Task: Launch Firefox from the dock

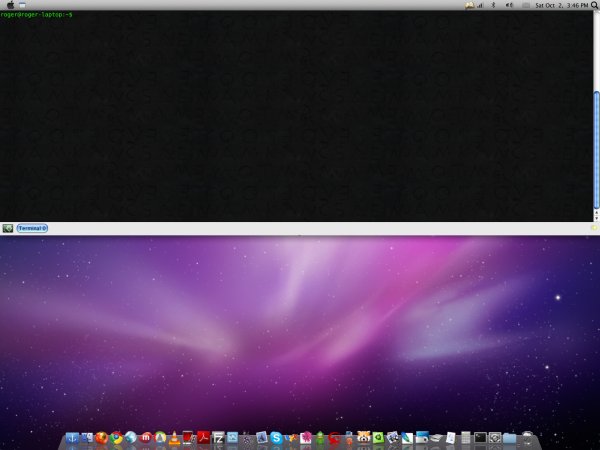Action: click(x=101, y=438)
